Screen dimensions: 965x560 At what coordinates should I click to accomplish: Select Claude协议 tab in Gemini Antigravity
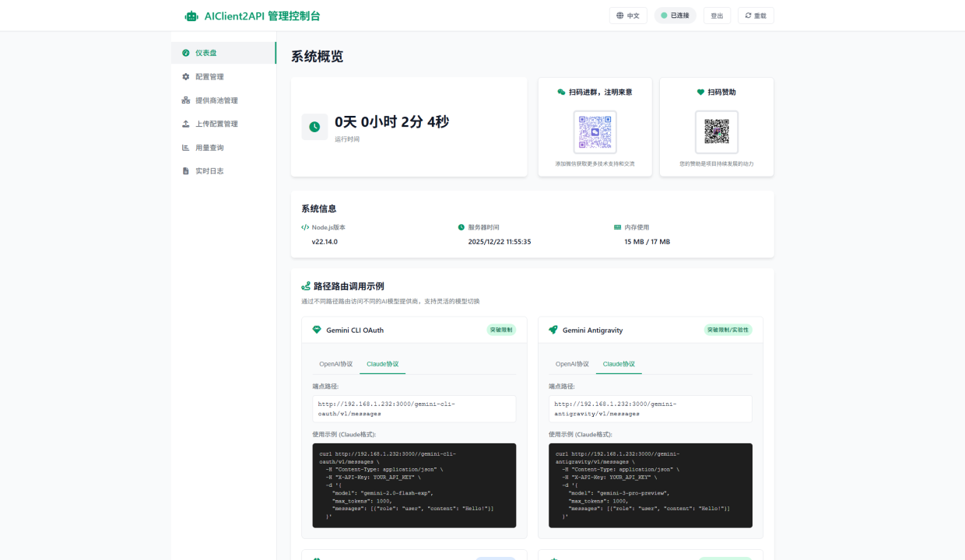[619, 364]
